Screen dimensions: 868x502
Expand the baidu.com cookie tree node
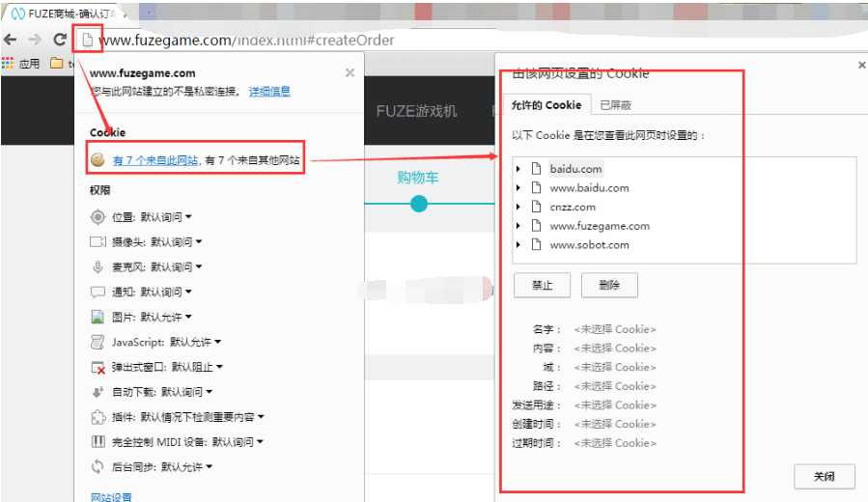point(518,169)
